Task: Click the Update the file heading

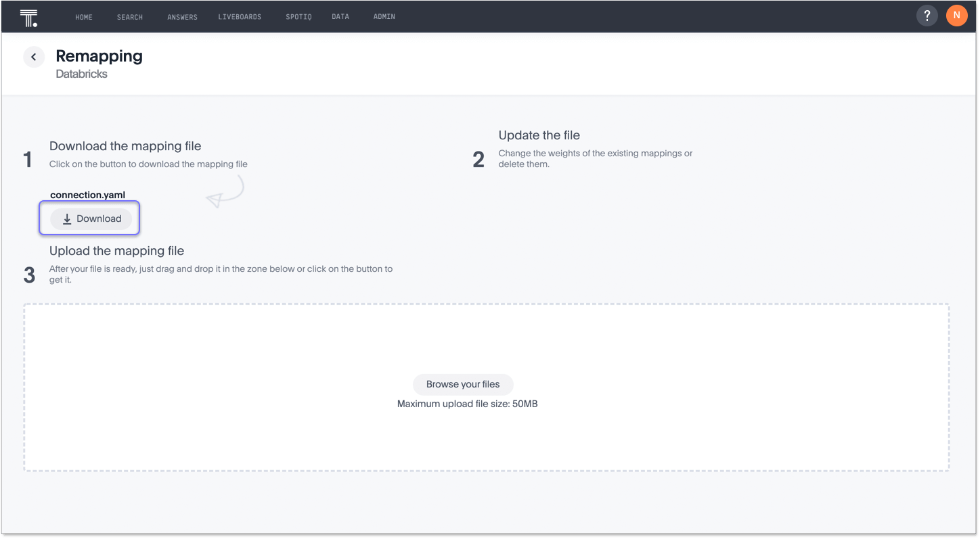Action: tap(539, 135)
